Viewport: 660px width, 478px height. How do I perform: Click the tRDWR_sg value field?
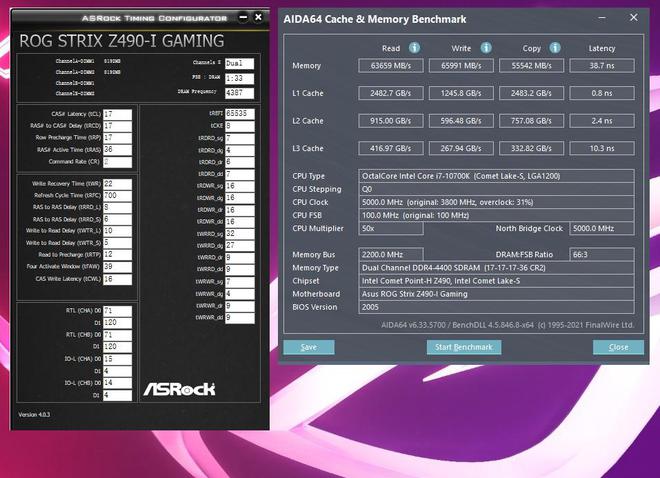tap(240, 186)
